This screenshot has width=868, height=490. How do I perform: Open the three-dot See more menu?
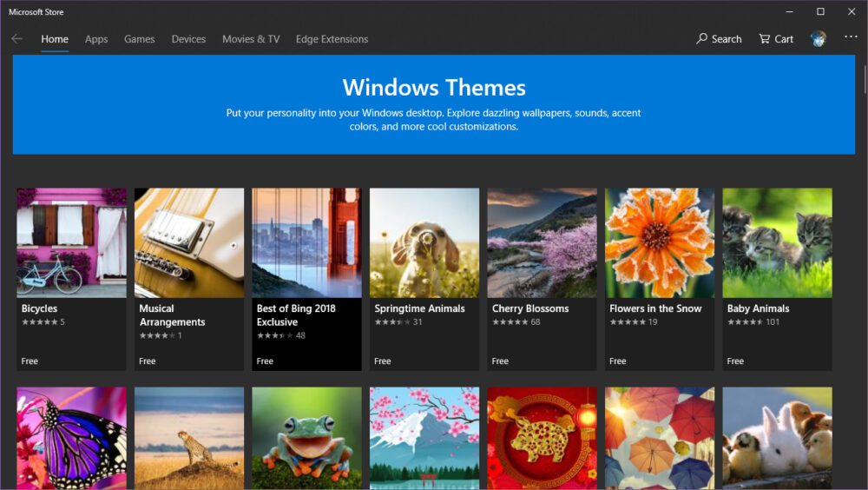click(x=850, y=37)
